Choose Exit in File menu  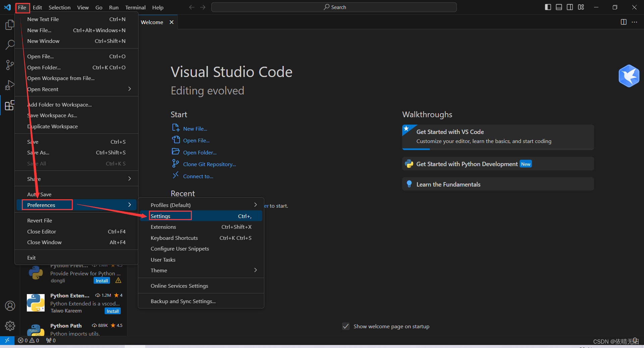tap(76, 258)
